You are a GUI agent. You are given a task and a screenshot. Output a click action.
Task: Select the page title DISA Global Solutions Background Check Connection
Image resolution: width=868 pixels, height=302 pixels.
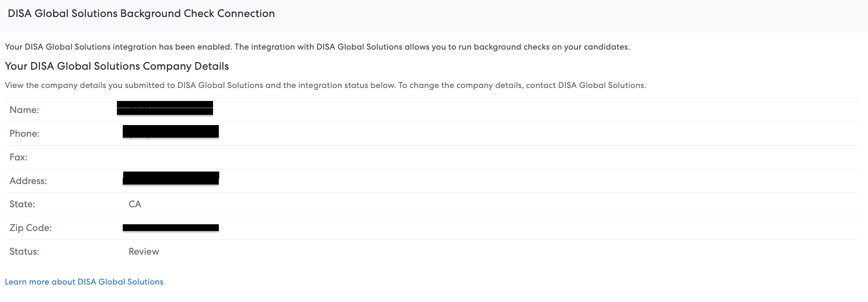[x=141, y=14]
